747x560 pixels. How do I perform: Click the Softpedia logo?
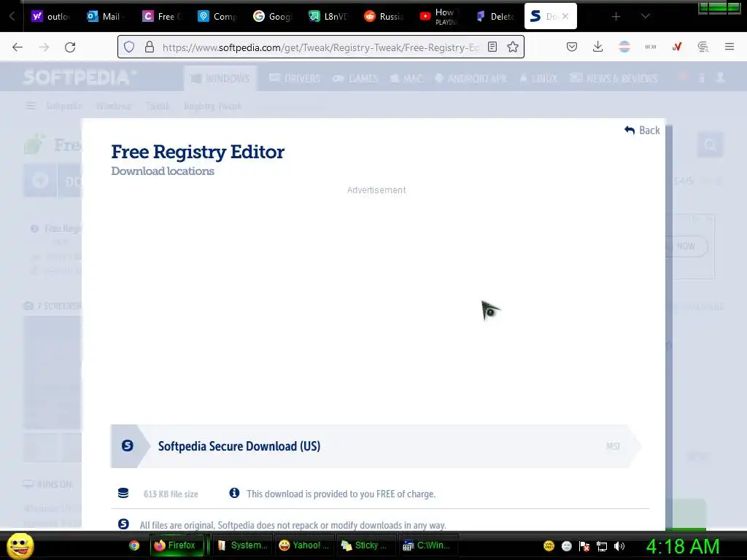(x=79, y=77)
